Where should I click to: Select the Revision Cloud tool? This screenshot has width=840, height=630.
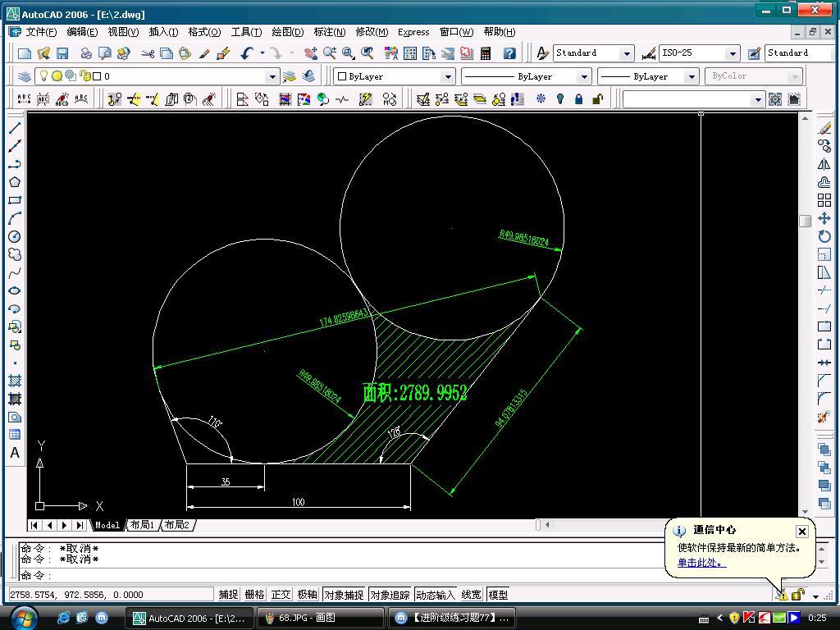(x=15, y=254)
